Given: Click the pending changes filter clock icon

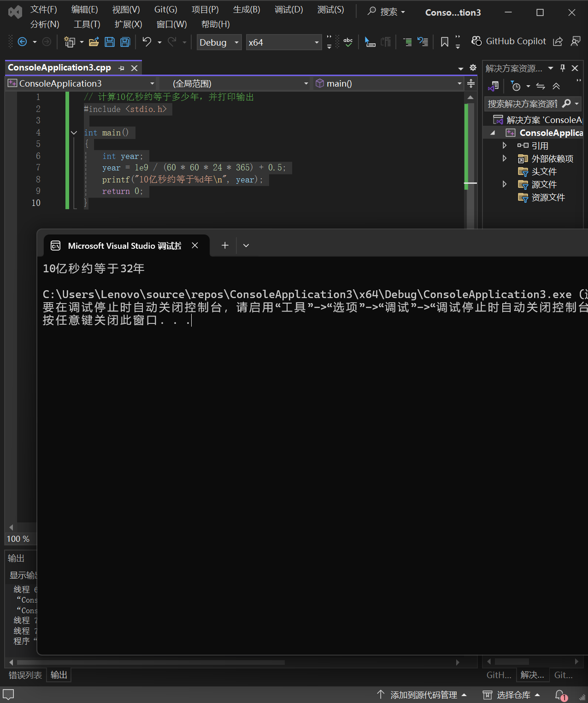Looking at the screenshot, I should click(x=516, y=86).
